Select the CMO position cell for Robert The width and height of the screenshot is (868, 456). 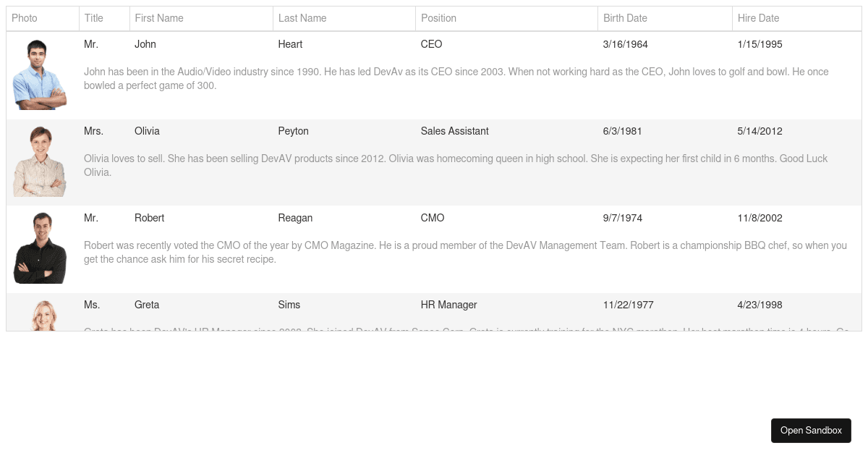click(x=432, y=218)
